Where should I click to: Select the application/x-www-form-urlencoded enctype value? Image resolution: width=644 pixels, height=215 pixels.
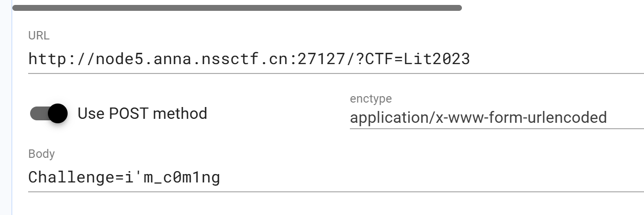click(x=478, y=118)
